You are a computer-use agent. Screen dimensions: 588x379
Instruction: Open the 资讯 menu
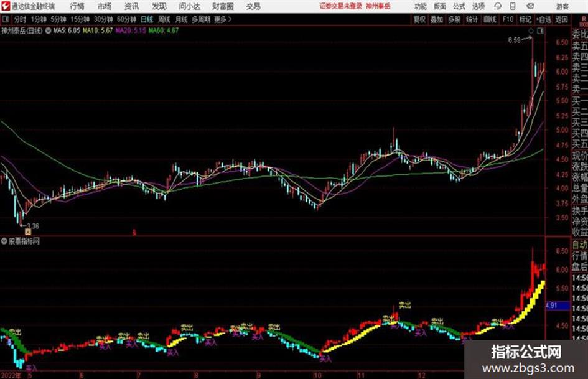coord(132,6)
